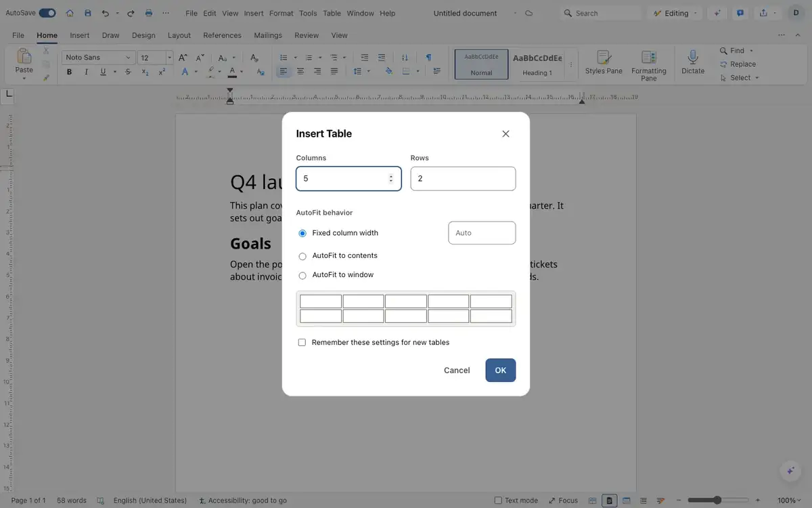Viewport: 812px width, 508px height.
Task: Apply Subscript formatting
Action: click(x=145, y=71)
